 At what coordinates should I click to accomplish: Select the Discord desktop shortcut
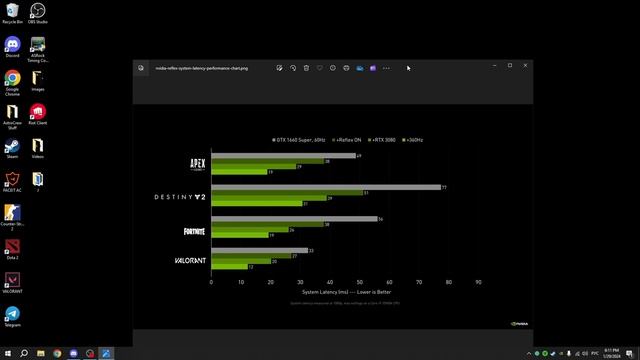(x=12, y=47)
